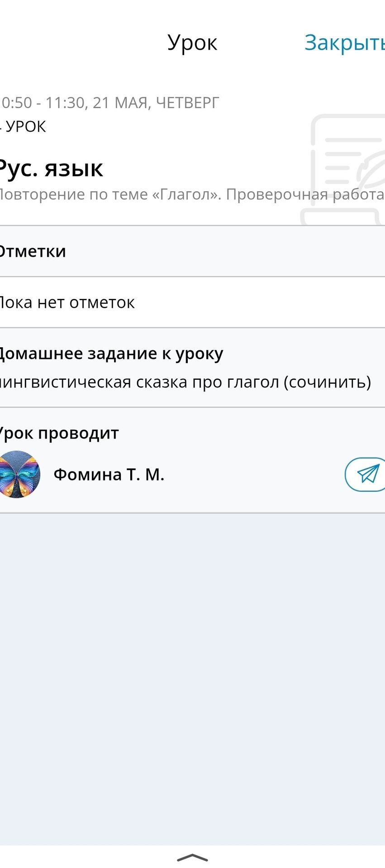Tap the lesson topic «Глагол» description
Viewport: 385px width, 868px height.
pyautogui.click(x=192, y=194)
